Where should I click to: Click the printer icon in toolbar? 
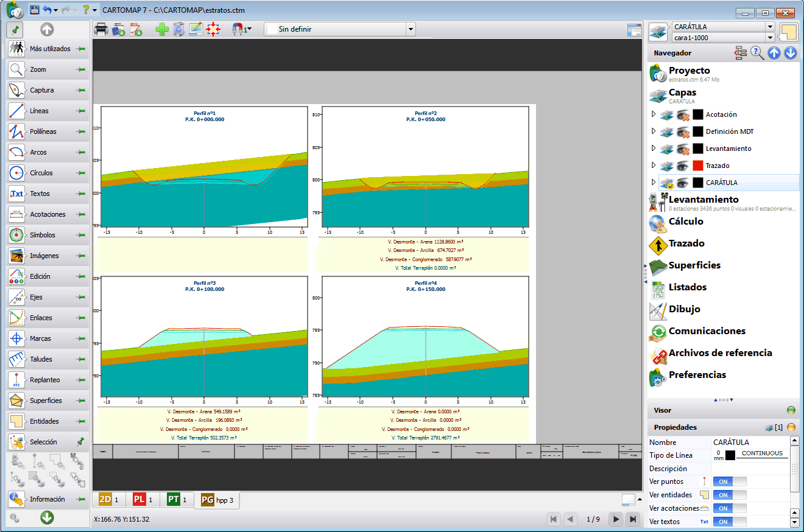click(x=101, y=29)
